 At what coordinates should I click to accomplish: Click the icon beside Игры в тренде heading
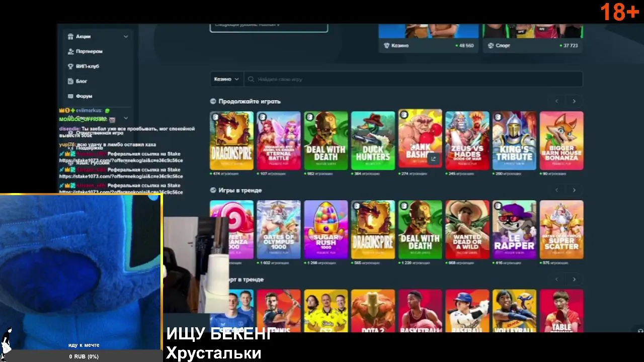[x=213, y=191]
